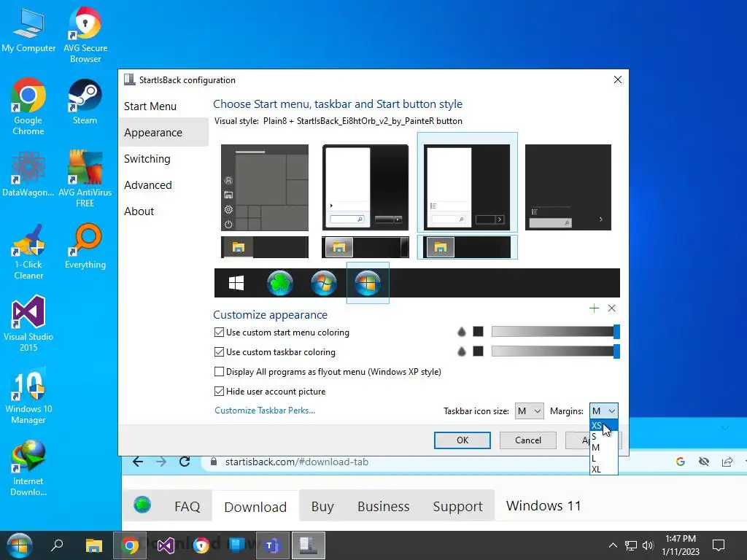This screenshot has height=560, width=747.
Task: Adjust taskbar opacity slider
Action: tap(555, 351)
